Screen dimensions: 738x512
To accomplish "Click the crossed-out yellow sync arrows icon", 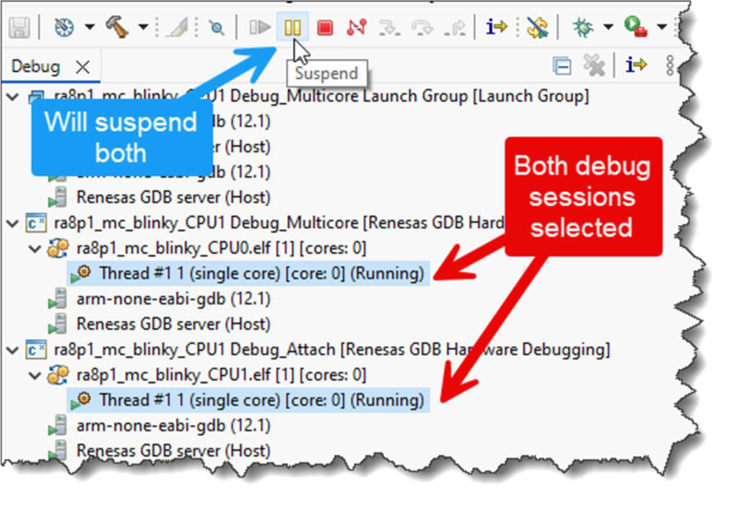I will [x=537, y=28].
